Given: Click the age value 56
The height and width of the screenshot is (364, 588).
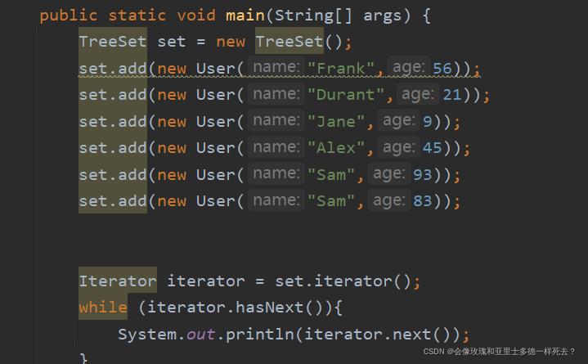Looking at the screenshot, I should pyautogui.click(x=442, y=68).
